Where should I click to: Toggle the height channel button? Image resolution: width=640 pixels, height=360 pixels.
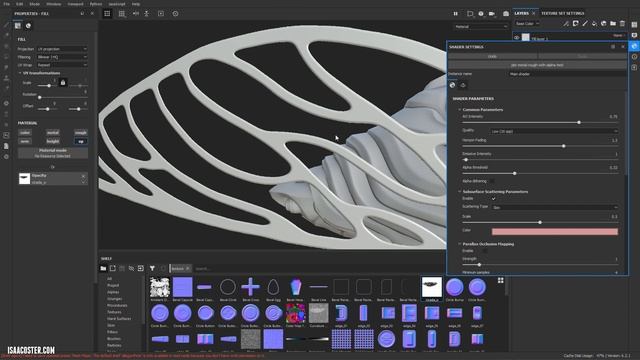[x=53, y=141]
